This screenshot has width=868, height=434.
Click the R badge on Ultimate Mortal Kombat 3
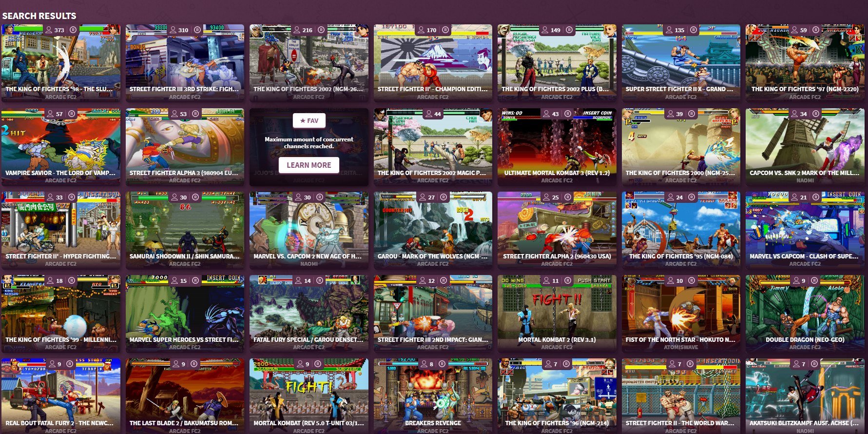[x=568, y=114]
